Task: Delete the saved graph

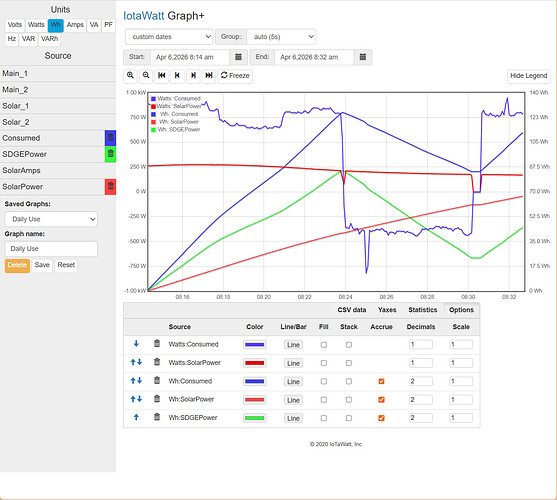Action: (x=17, y=265)
